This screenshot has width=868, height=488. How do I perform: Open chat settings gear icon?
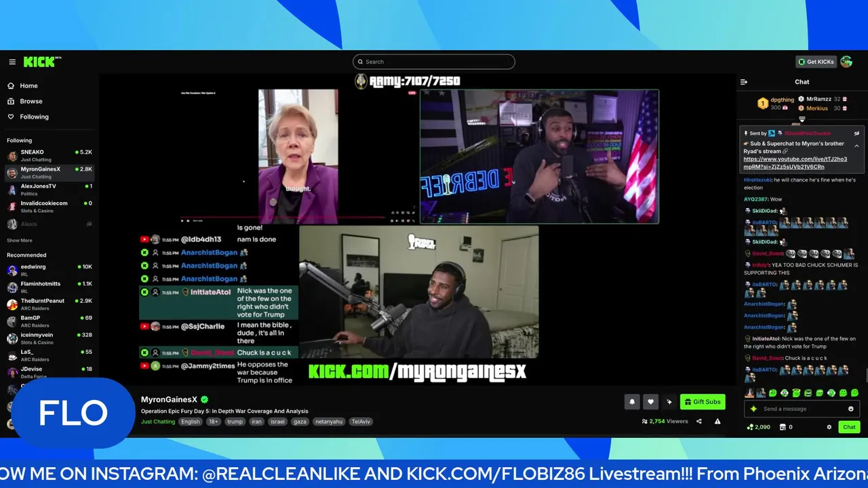click(829, 427)
